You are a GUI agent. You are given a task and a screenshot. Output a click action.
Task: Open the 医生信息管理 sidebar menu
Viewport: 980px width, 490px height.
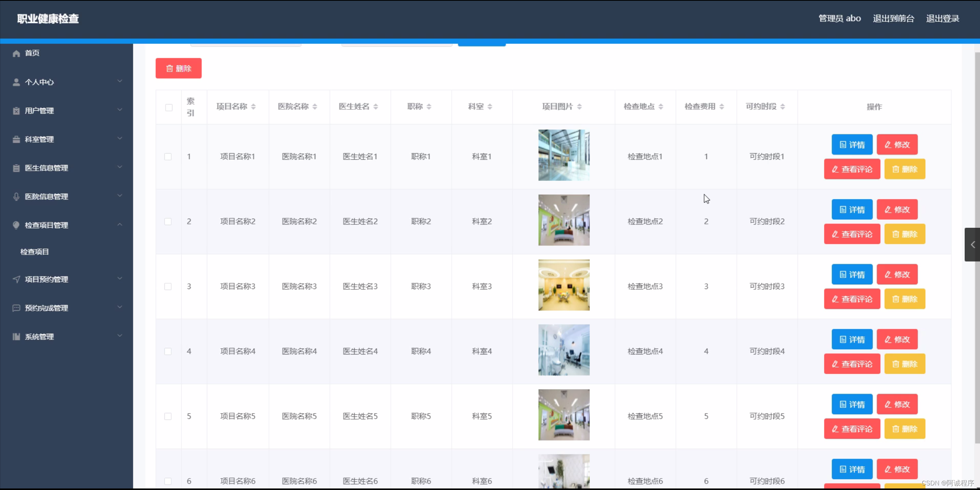[x=46, y=168]
